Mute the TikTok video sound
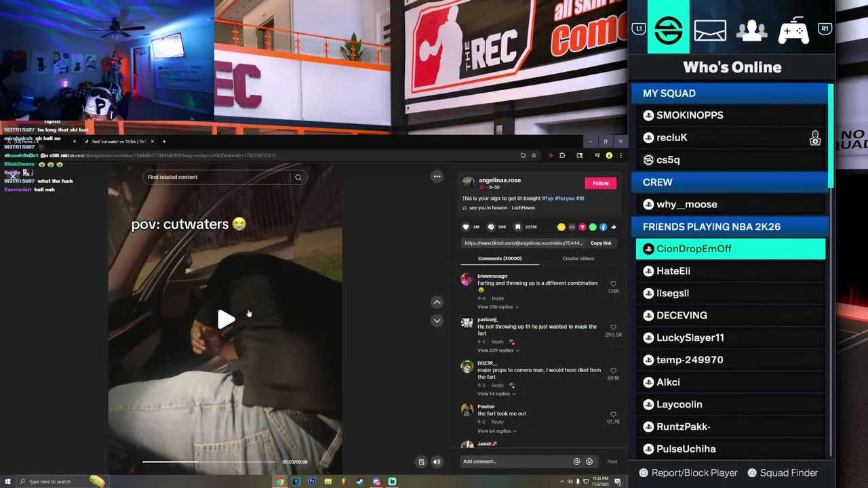Screen dimensions: 868x488 pyautogui.click(x=437, y=462)
